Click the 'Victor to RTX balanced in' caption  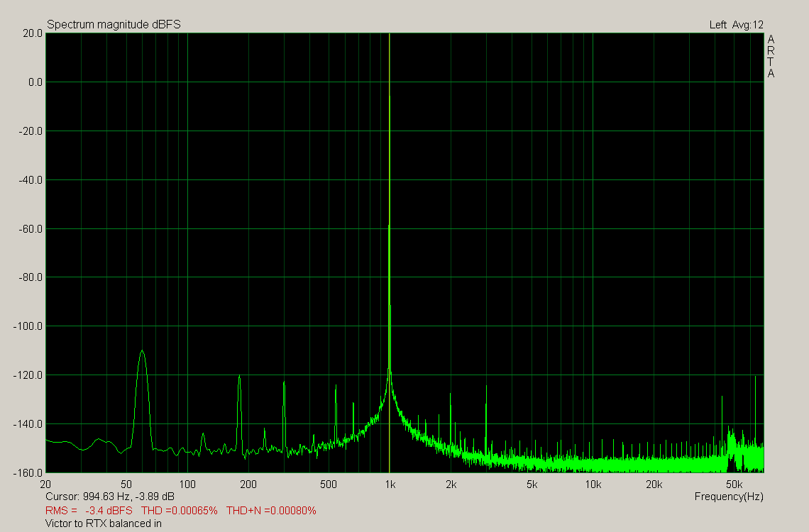tap(103, 523)
